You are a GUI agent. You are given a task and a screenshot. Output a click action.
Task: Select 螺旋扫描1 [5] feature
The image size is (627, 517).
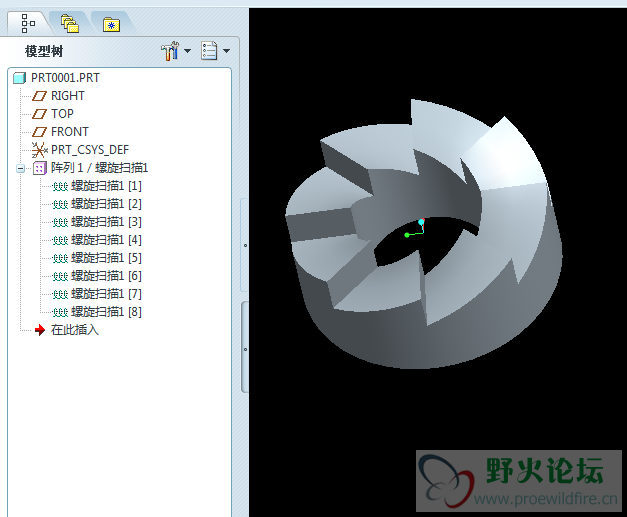click(x=106, y=258)
